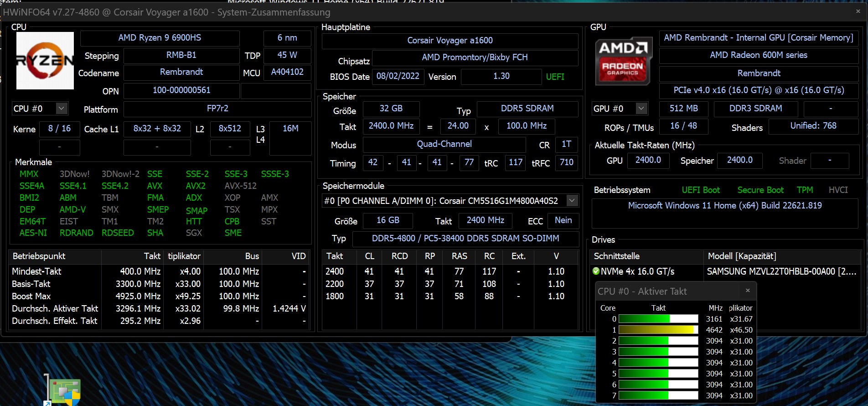Click the TPM status label
Image resolution: width=868 pixels, height=406 pixels.
805,190
